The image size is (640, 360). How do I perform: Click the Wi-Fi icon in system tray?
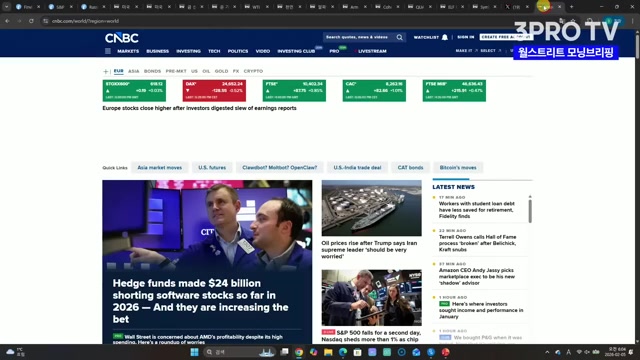579,352
